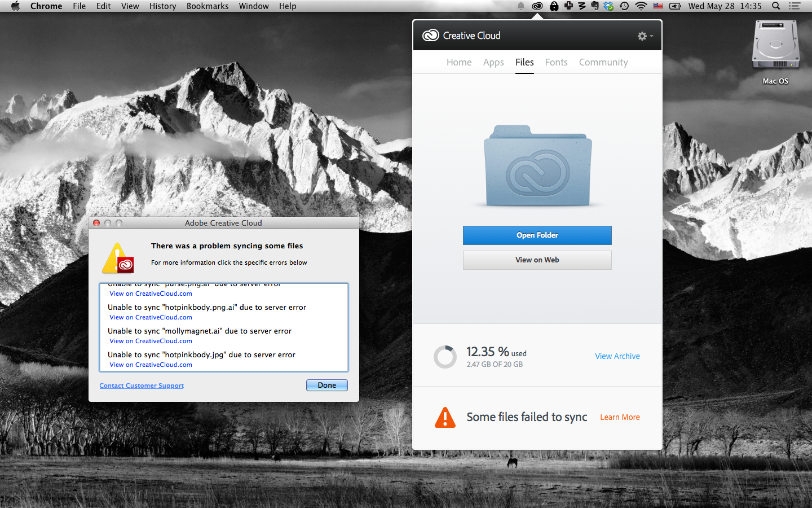This screenshot has width=812, height=508.
Task: Open the Chrome menu
Action: [46, 6]
